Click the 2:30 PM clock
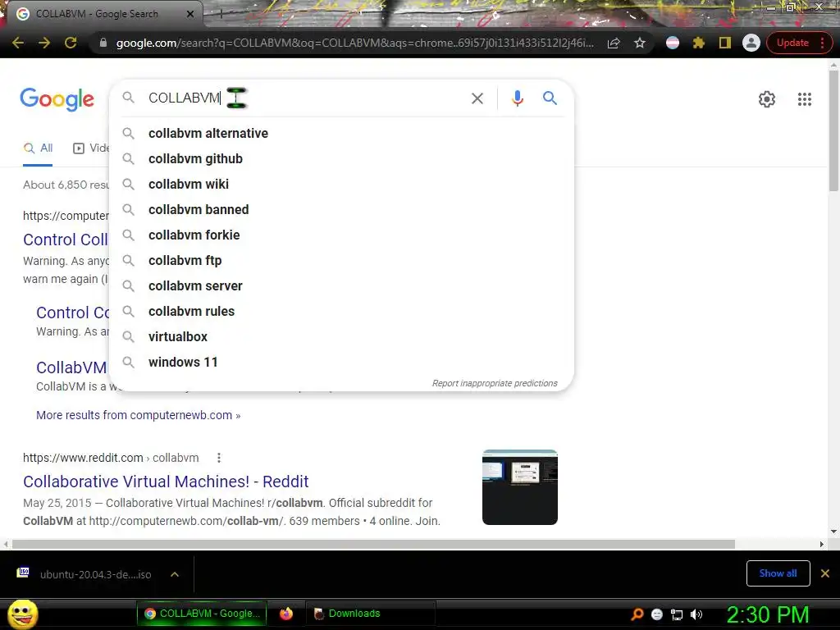Viewport: 840px width, 630px height. point(767,614)
